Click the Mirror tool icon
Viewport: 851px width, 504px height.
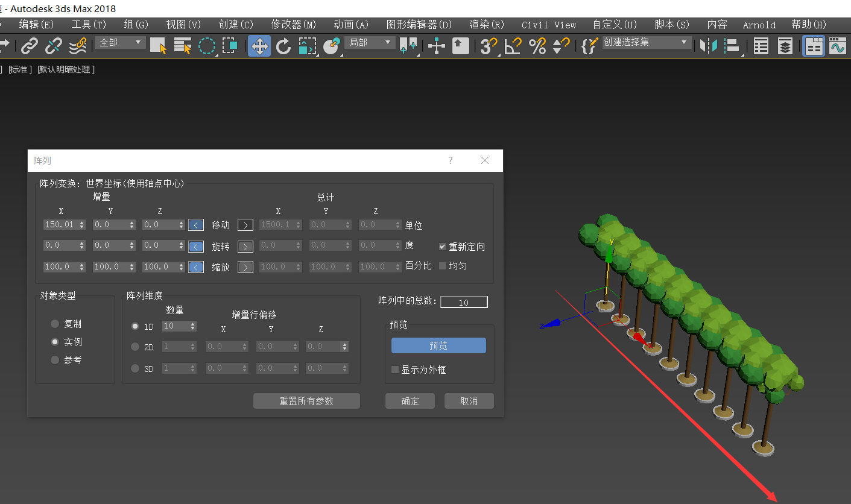pyautogui.click(x=709, y=46)
